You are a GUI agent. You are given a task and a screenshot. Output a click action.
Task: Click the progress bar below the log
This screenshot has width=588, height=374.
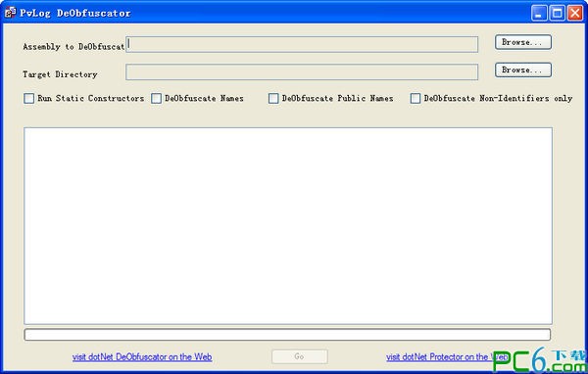(287, 334)
